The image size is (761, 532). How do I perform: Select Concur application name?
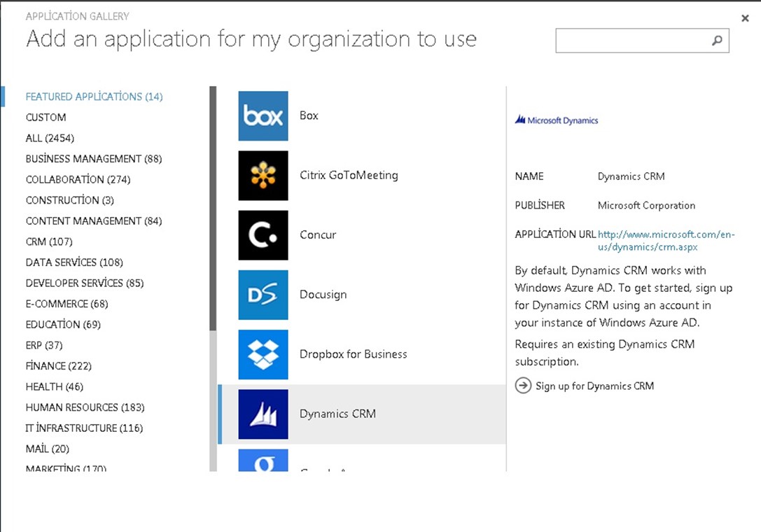[x=318, y=235]
